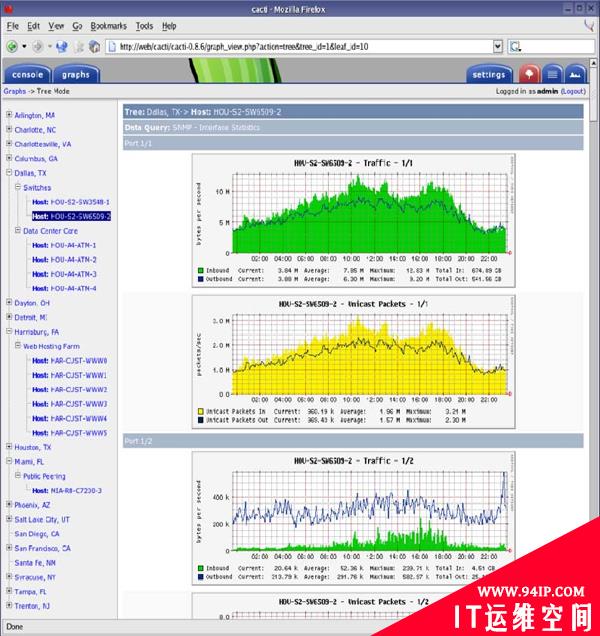
Task: Click the Santa Fe, NM tree link
Action: [x=35, y=563]
